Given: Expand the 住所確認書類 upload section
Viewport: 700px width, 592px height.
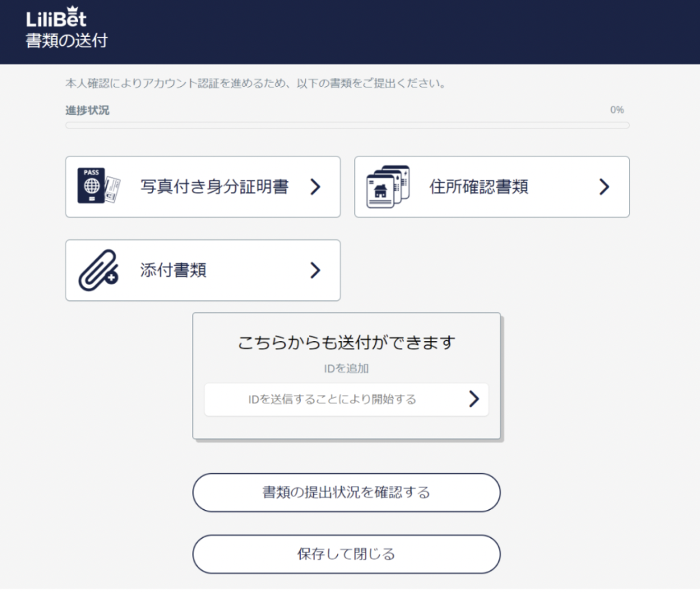Looking at the screenshot, I should click(491, 186).
